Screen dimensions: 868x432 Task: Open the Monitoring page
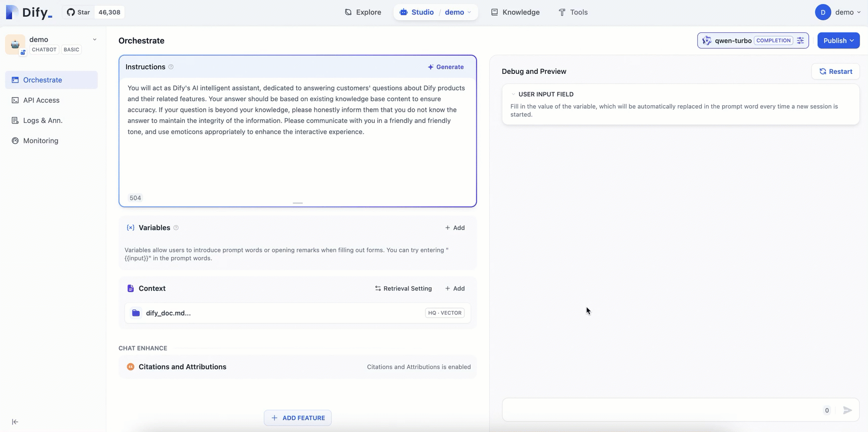pos(41,141)
